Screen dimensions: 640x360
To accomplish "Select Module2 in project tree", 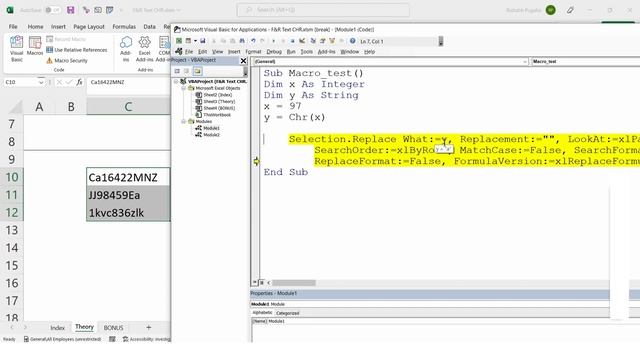I will [x=211, y=134].
